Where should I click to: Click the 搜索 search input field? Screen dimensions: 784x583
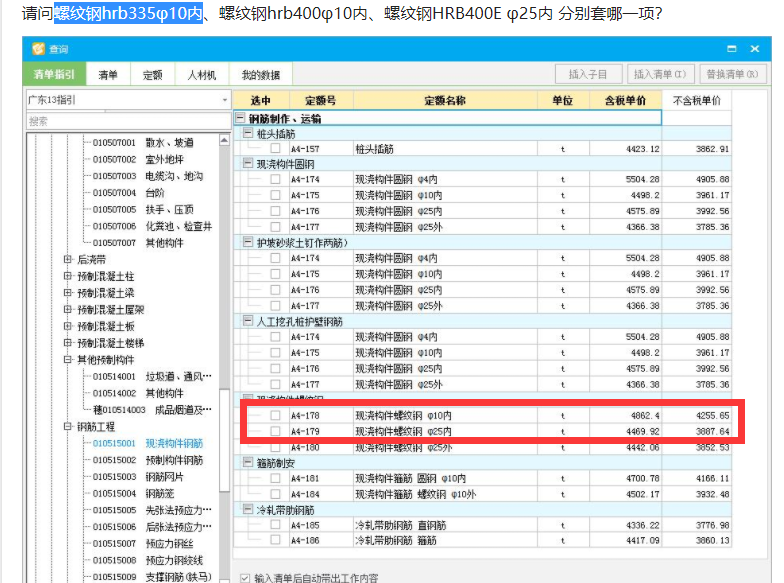(128, 121)
